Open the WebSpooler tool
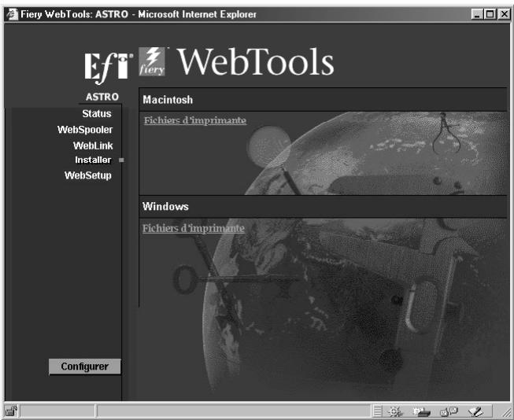This screenshot has height=420, width=514. [x=85, y=130]
